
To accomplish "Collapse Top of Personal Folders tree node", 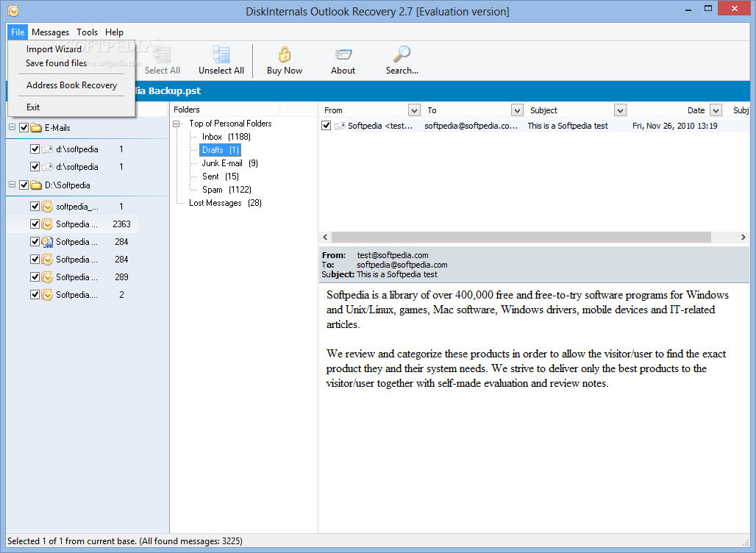I will click(x=176, y=124).
